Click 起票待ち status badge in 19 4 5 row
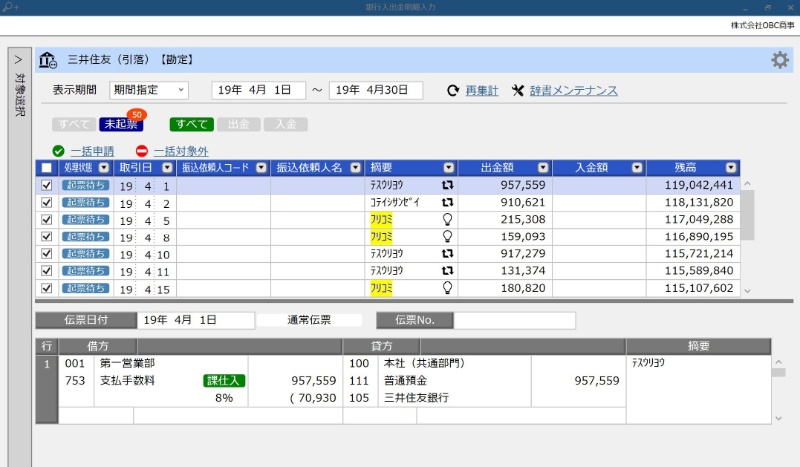This screenshot has height=467, width=800. (x=86, y=219)
